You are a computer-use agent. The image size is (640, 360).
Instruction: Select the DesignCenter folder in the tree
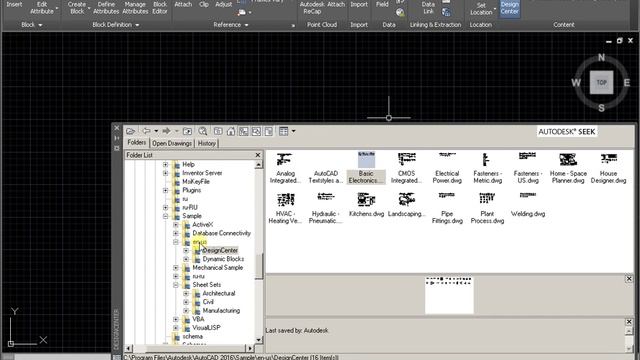[220, 250]
